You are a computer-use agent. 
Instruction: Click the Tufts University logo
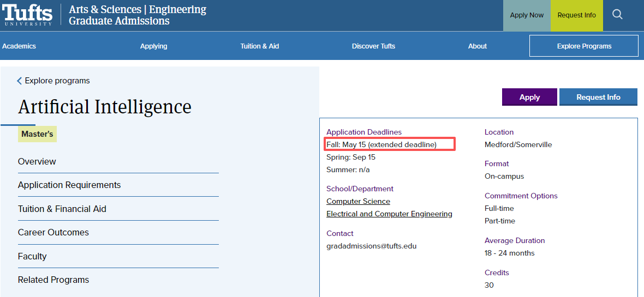click(28, 15)
